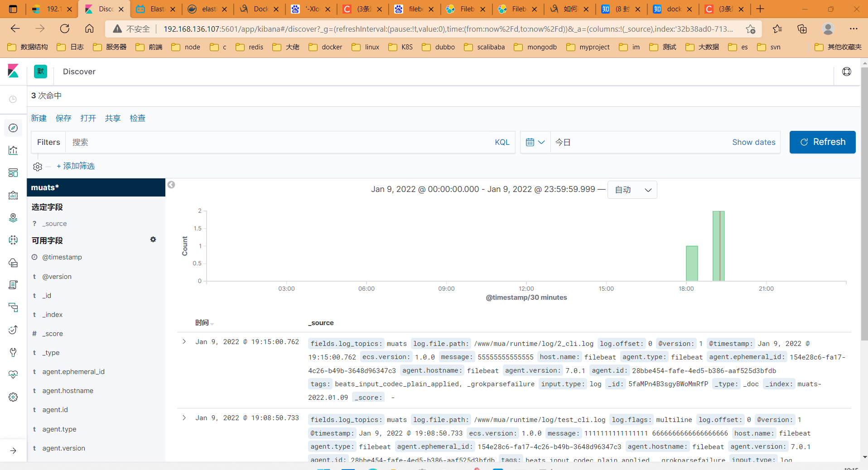Viewport: 868px width, 470px height.
Task: Open the Uptime icon in sidebar
Action: (x=13, y=330)
